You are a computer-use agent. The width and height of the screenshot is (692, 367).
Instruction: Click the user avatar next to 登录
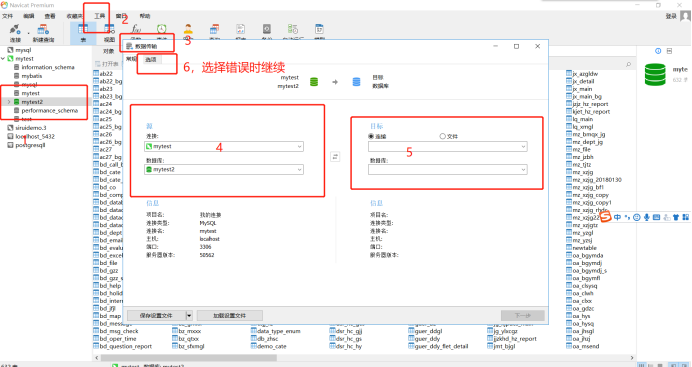[685, 16]
